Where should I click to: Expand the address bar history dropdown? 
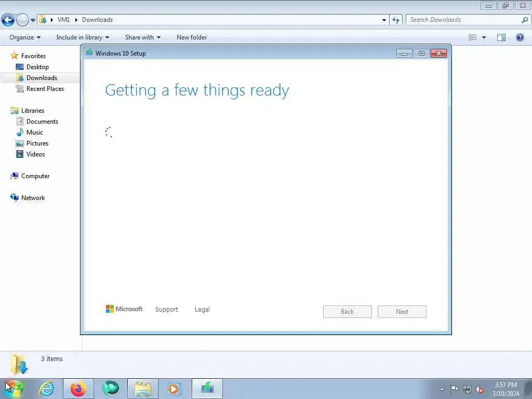[384, 20]
